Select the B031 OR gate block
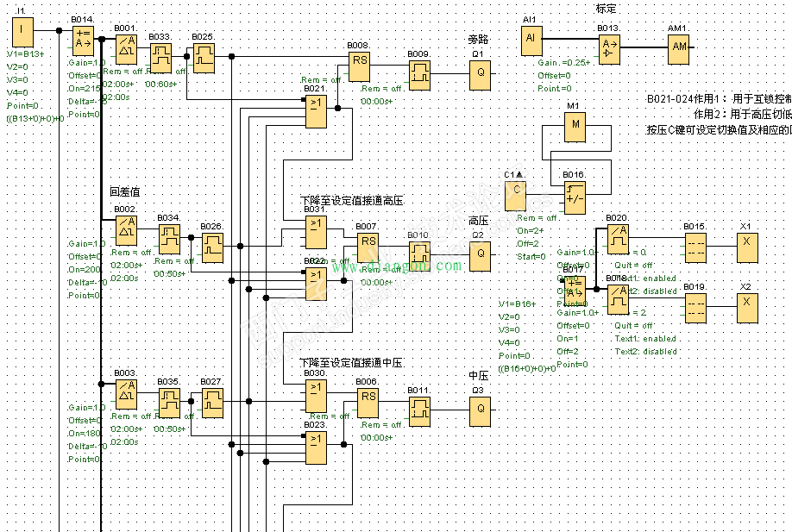This screenshot has width=792, height=532. (316, 230)
